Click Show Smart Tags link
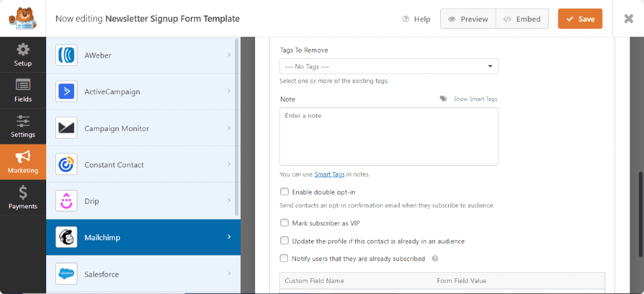Image resolution: width=644 pixels, height=294 pixels. [x=475, y=99]
